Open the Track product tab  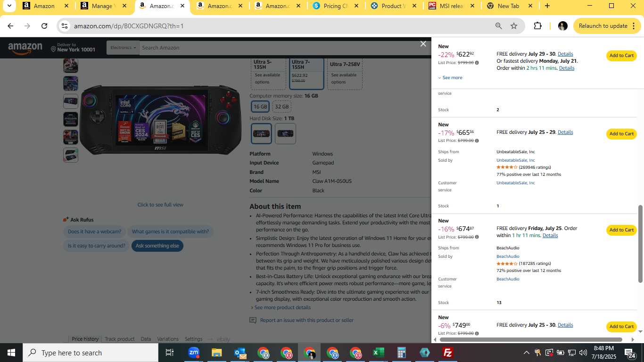[120, 339]
